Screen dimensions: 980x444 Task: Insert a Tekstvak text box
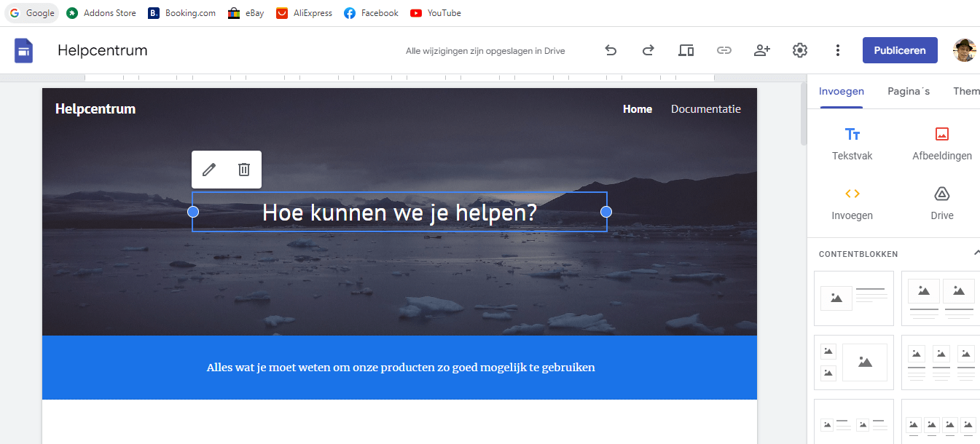852,144
